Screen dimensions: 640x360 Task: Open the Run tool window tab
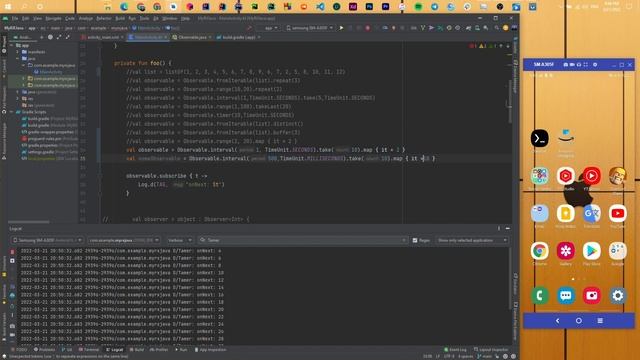(x=181, y=350)
